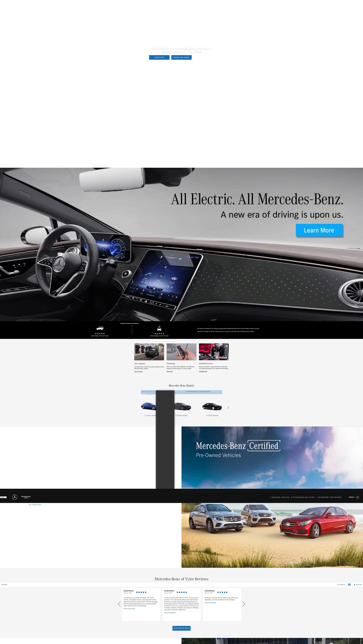Open Read at DealerRater in Sep 13 review
This screenshot has width=363, height=644.
pos(170,613)
